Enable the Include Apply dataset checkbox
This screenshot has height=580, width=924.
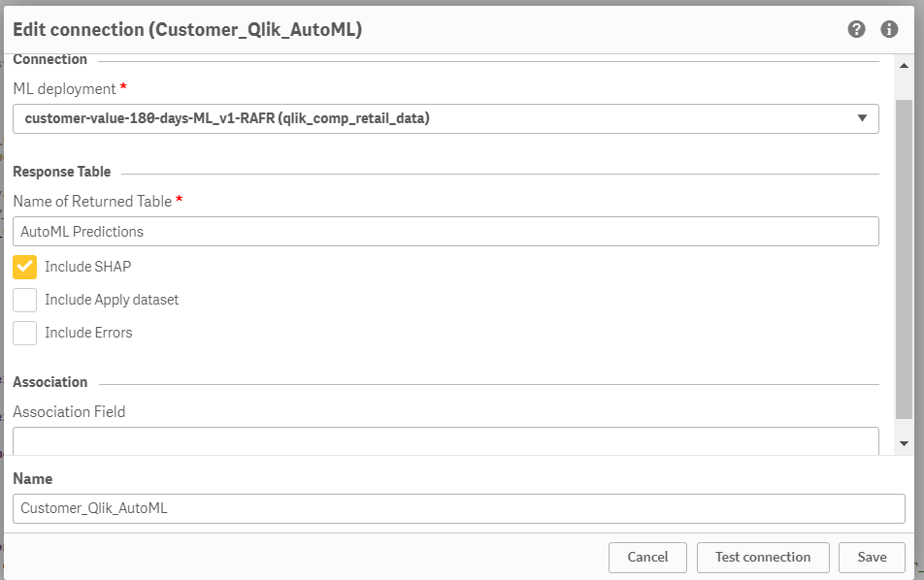click(x=25, y=300)
